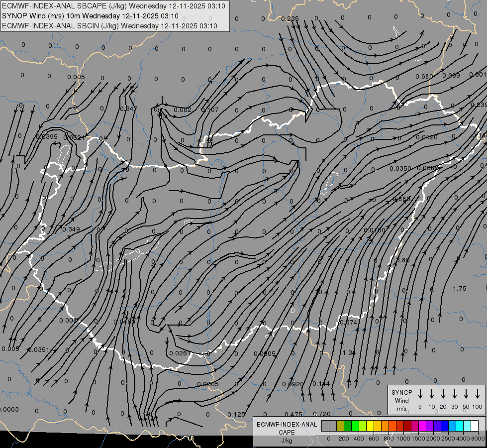Click the 30 m/s wind arrow in legend
The height and width of the screenshot is (448, 487).
coord(454,394)
